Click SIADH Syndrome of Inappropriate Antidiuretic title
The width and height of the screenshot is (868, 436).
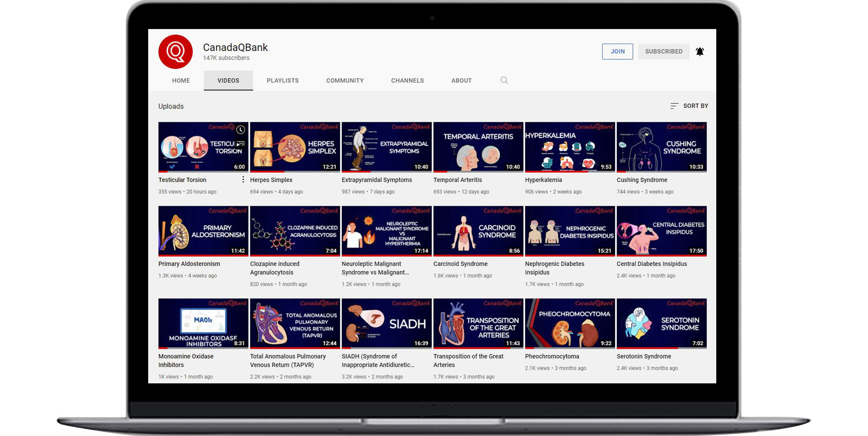pyautogui.click(x=378, y=361)
